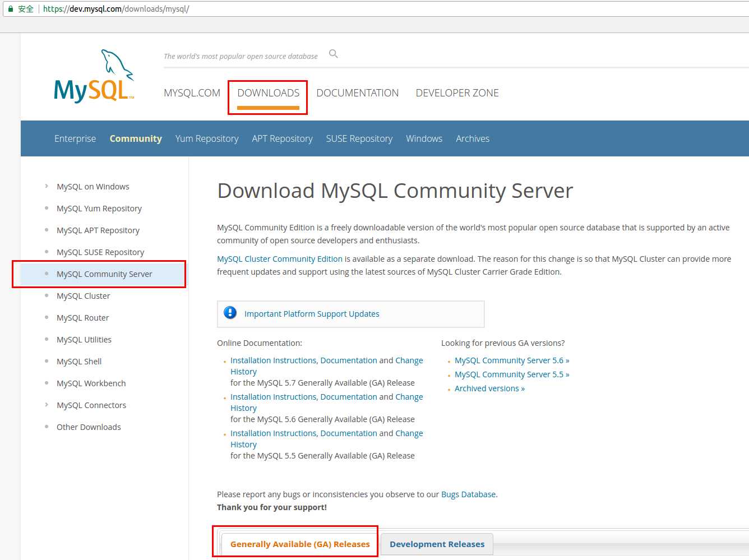Image resolution: width=749 pixels, height=560 pixels.
Task: Open Archives in the blue navigation bar
Action: point(473,138)
